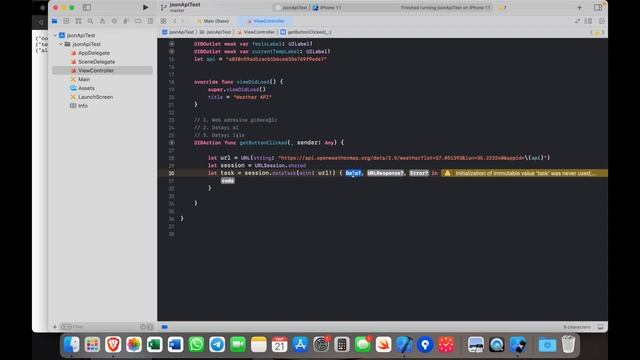Toggle code review changes icon
The width and height of the screenshot is (640, 360).
point(577,21)
